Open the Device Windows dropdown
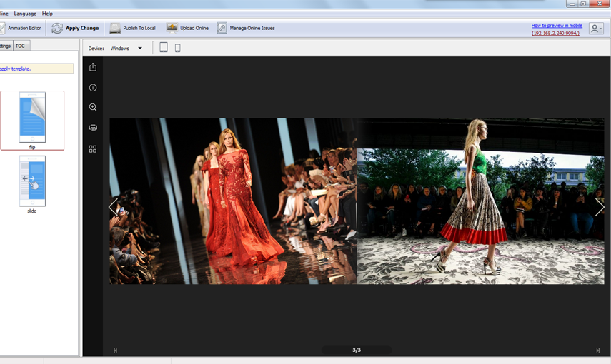Screen dimensions: 611x364 [126, 49]
